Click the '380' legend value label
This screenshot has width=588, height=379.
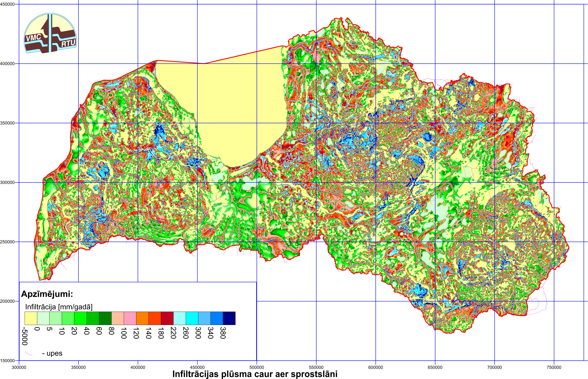point(223,333)
